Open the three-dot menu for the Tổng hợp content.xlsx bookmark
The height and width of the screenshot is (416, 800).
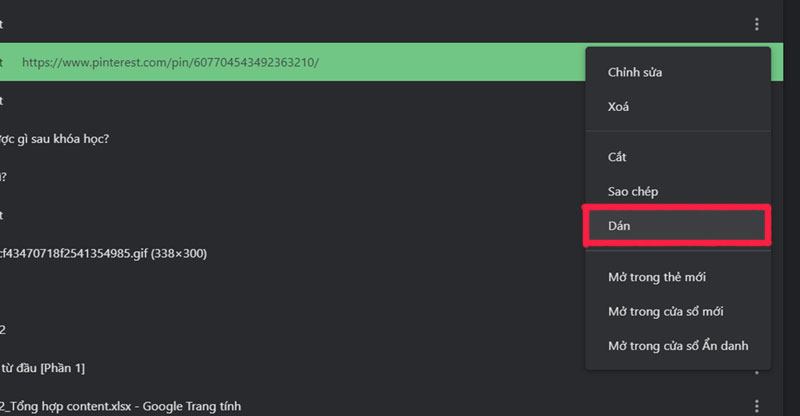coord(757,406)
